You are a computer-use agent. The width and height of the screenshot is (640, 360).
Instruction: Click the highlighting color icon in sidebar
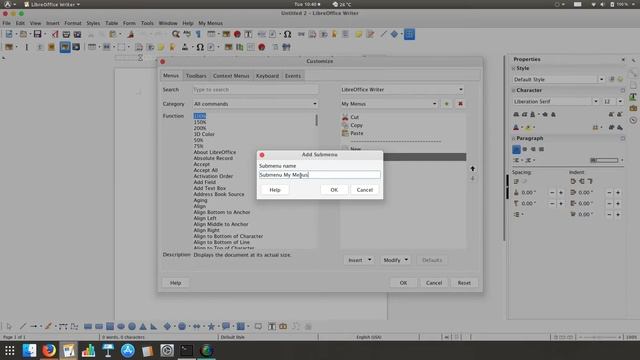tap(528, 127)
